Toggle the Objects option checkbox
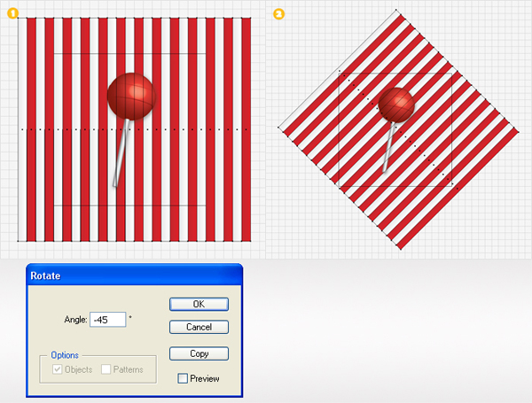Screen dimensions: 532x403 [57, 369]
